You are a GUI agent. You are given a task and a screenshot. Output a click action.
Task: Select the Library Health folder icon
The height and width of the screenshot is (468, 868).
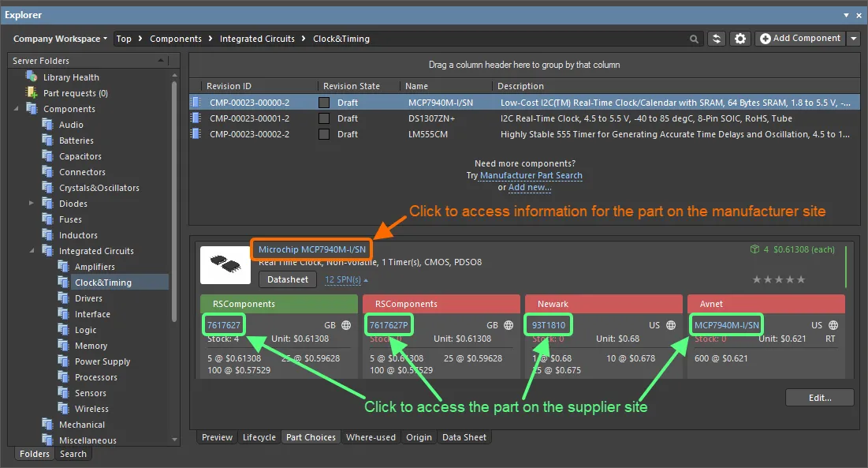(x=32, y=77)
